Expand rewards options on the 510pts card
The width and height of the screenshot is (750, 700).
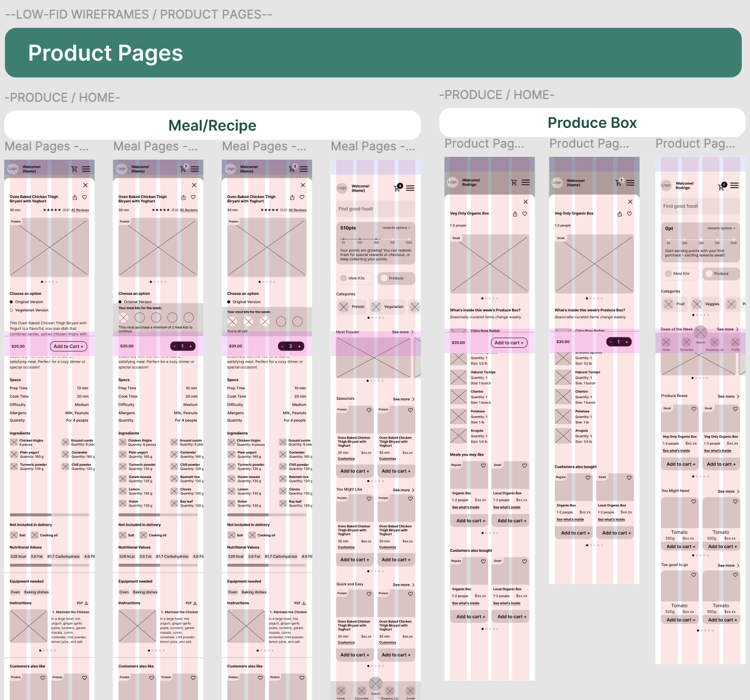(396, 228)
